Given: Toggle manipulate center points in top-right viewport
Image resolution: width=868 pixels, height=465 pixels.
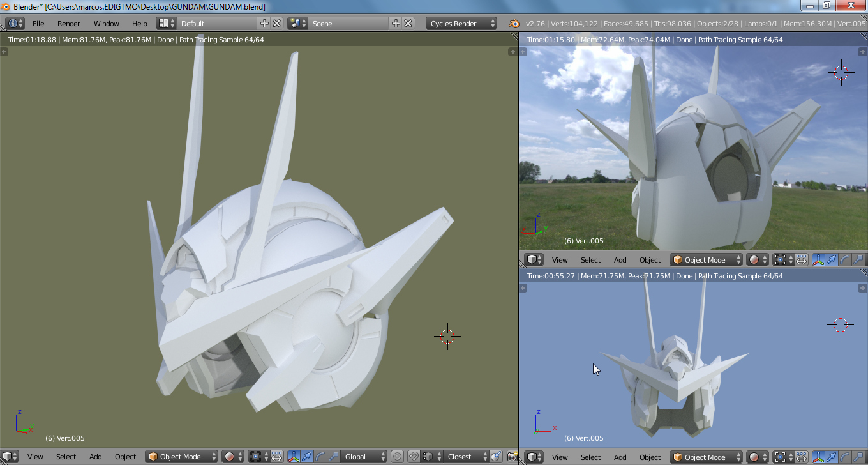Looking at the screenshot, I should pyautogui.click(x=801, y=260).
